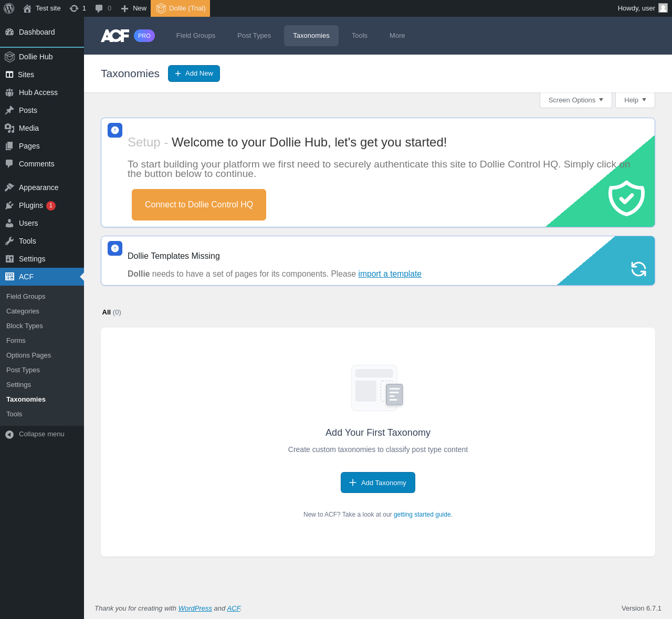Expand Screen Options panel
This screenshot has height=619, width=672.
click(576, 100)
